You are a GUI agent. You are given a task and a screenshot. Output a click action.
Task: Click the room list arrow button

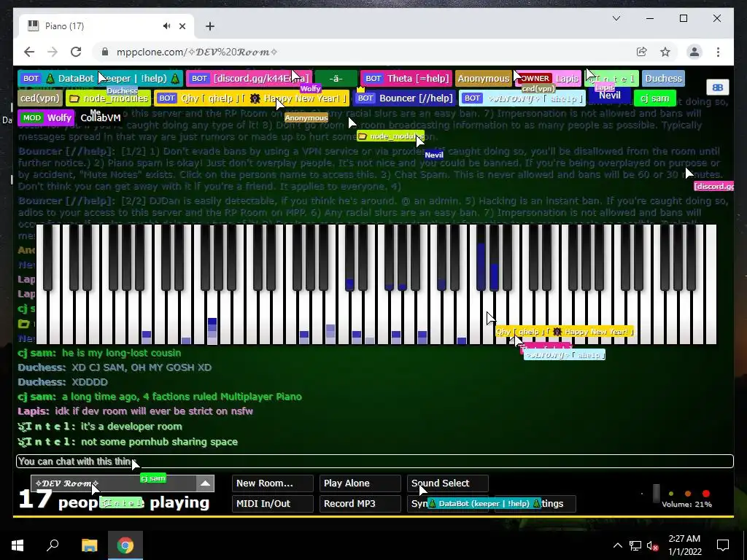205,483
